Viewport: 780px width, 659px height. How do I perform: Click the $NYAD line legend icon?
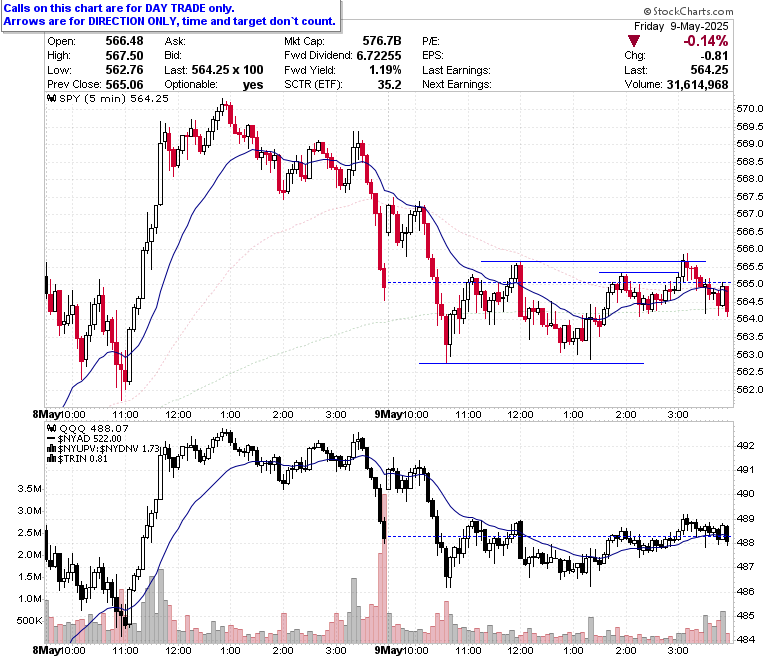[52, 438]
